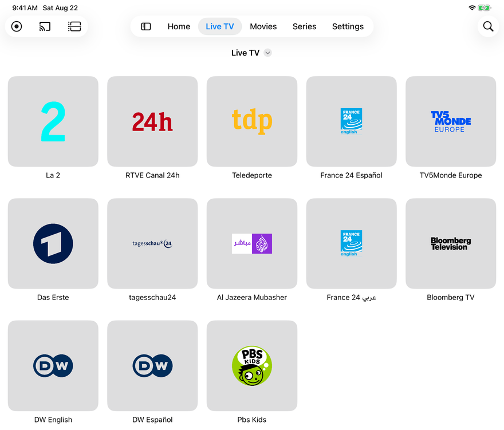Open the Teledeporte tdp channel tile

252,121
